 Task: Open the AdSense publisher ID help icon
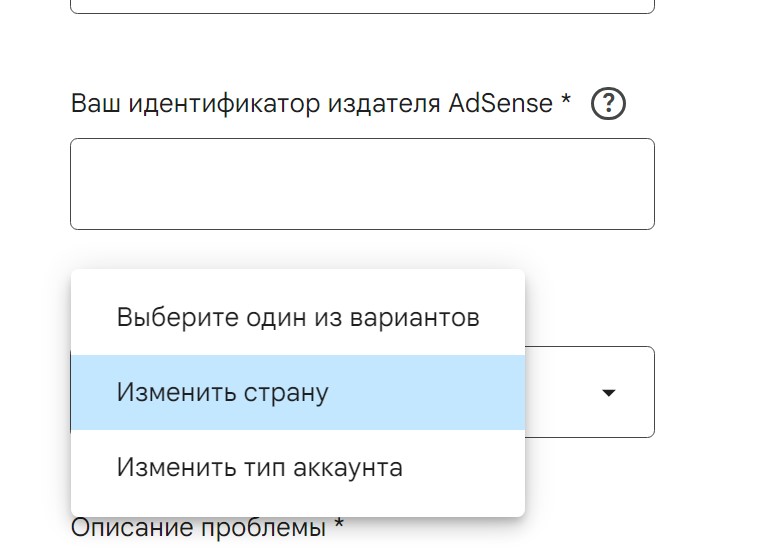[x=608, y=103]
